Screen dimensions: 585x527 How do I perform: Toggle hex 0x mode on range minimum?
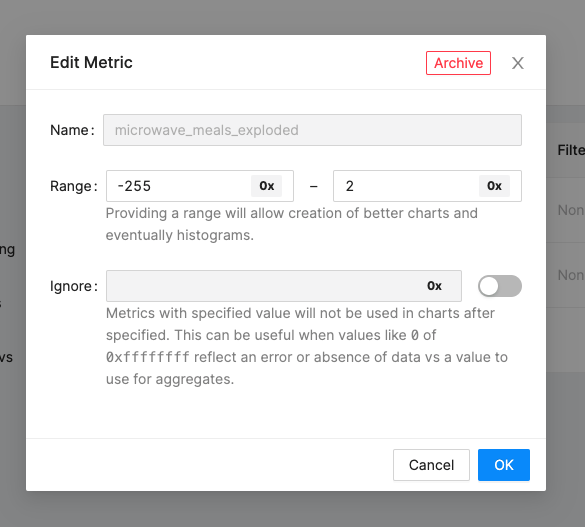[x=266, y=186]
